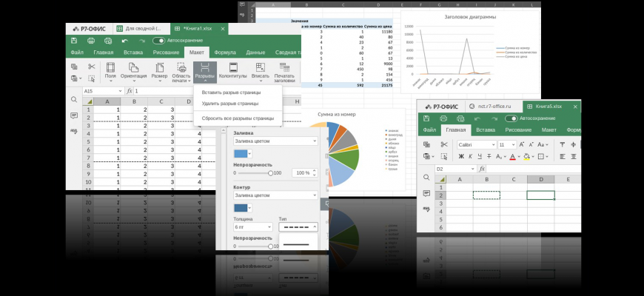Click the chart title Заголовок диаграммы
This screenshot has width=644, height=296.
coord(470,17)
